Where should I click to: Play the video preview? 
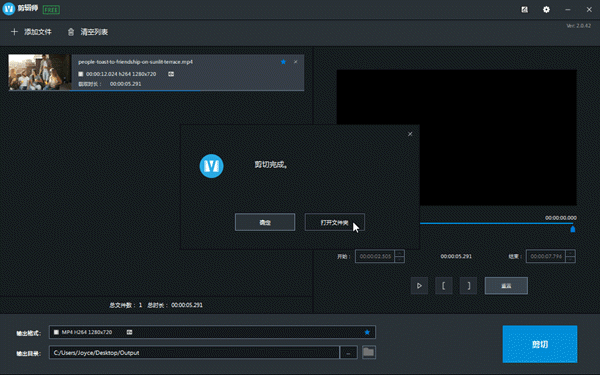419,285
